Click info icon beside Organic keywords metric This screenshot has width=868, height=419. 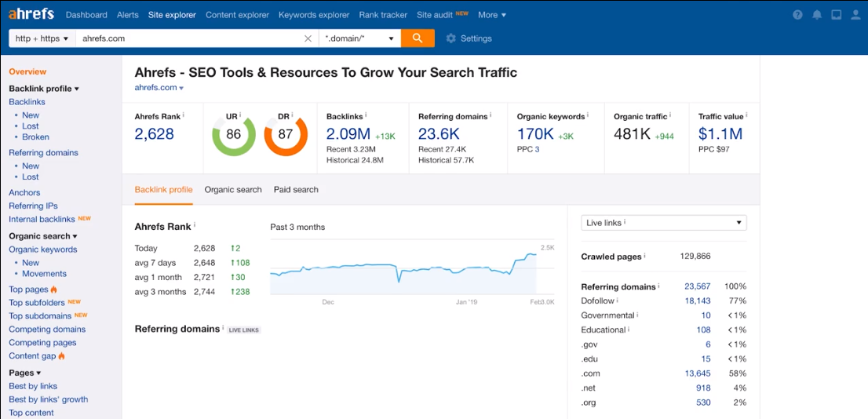[587, 115]
